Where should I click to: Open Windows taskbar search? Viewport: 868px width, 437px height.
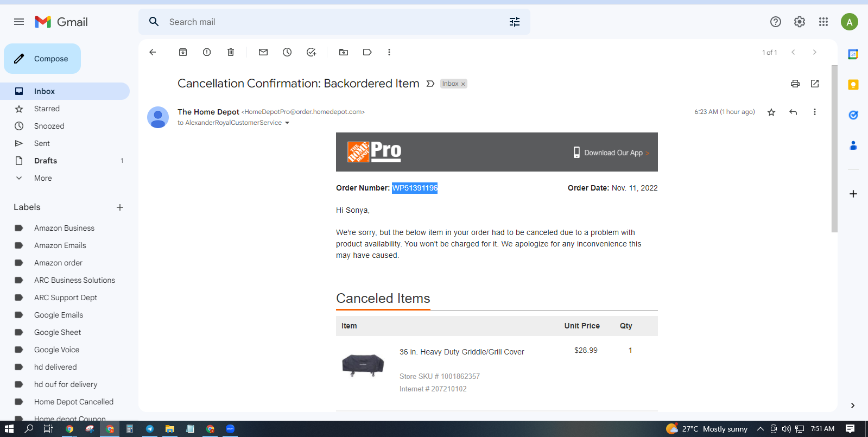[x=29, y=429]
